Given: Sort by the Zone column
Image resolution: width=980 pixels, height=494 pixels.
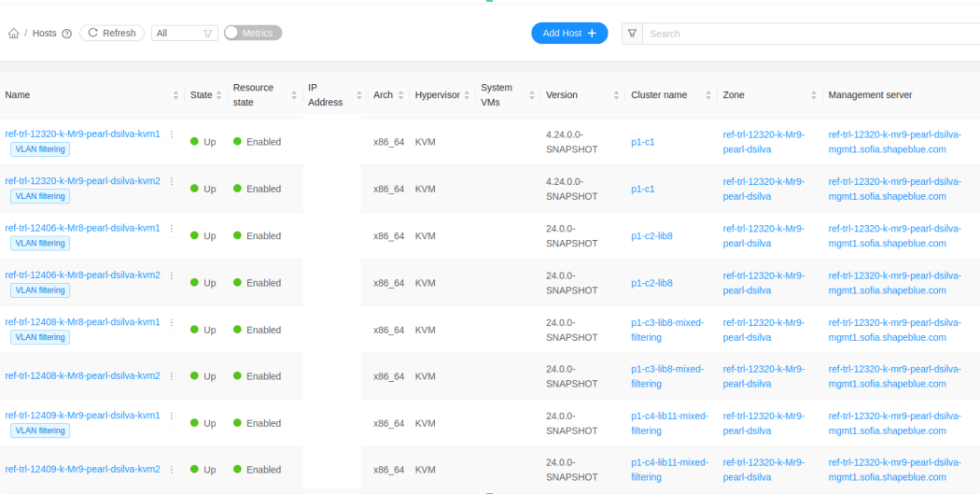Looking at the screenshot, I should (814, 95).
